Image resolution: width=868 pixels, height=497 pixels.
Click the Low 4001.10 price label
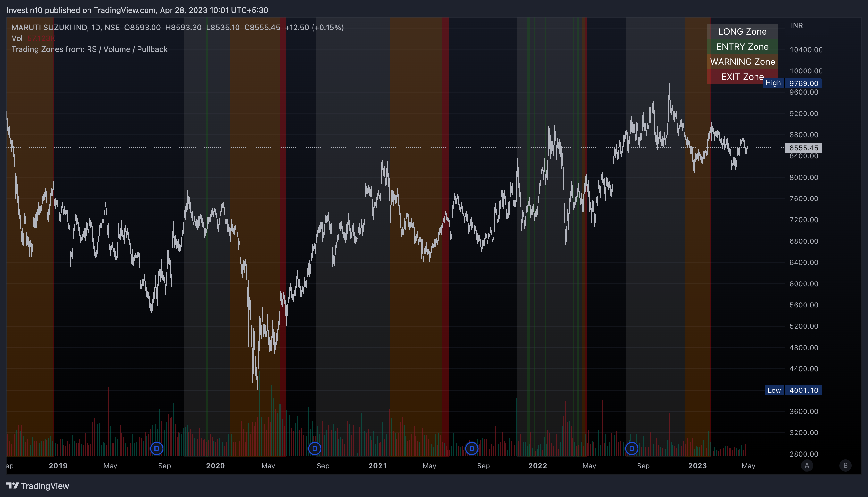click(793, 390)
